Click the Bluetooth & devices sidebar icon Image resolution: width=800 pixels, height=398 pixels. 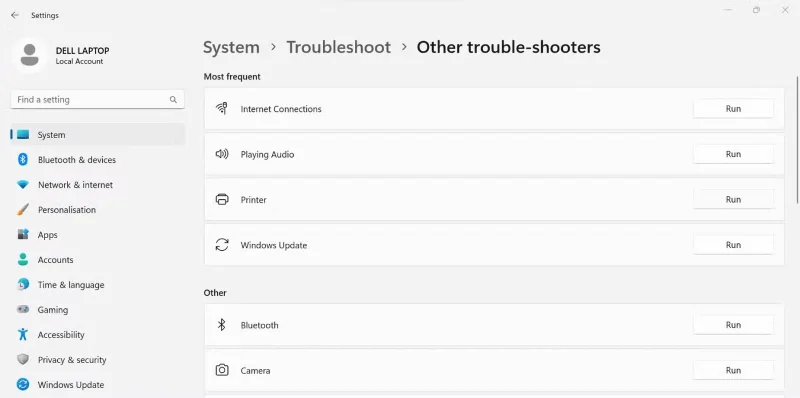click(23, 160)
